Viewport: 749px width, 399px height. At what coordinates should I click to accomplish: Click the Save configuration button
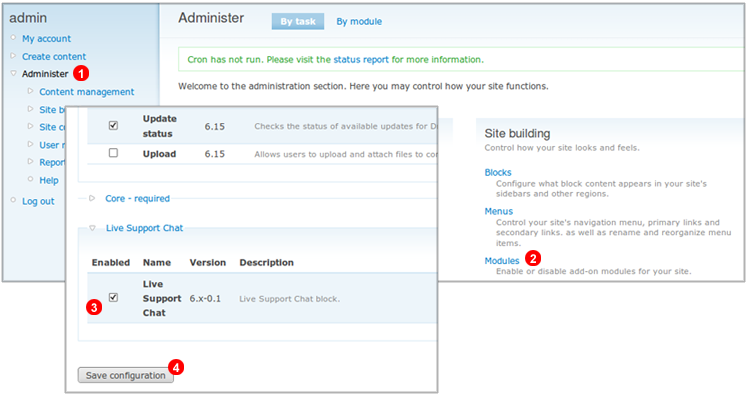coord(126,375)
